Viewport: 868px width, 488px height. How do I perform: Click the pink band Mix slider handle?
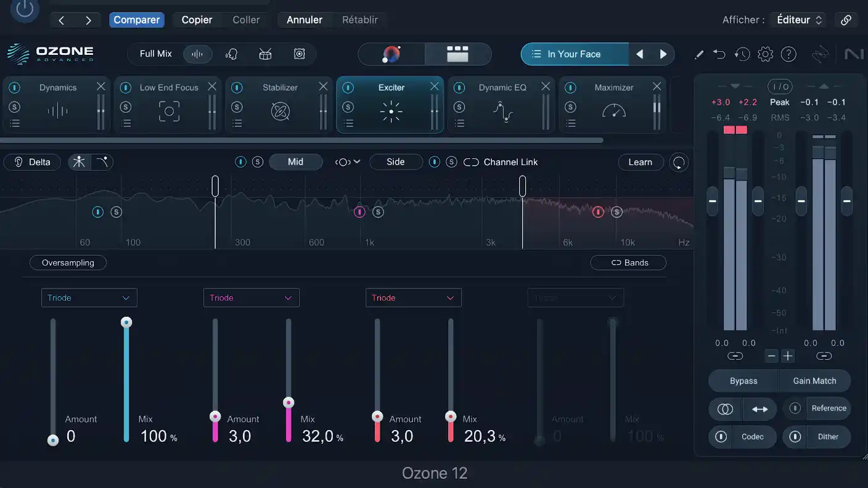coord(289,402)
